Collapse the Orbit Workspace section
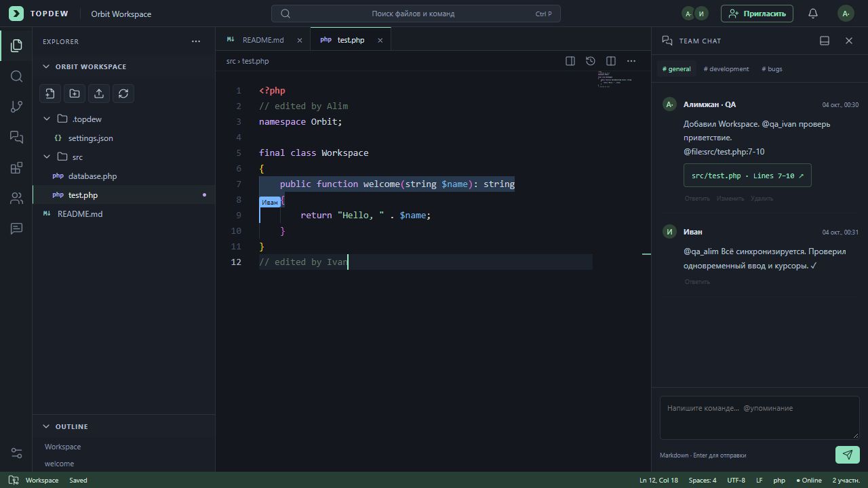 point(123,66)
